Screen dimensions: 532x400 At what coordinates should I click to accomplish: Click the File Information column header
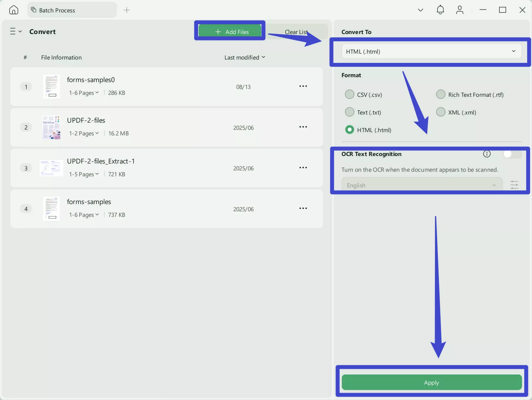[x=61, y=58]
